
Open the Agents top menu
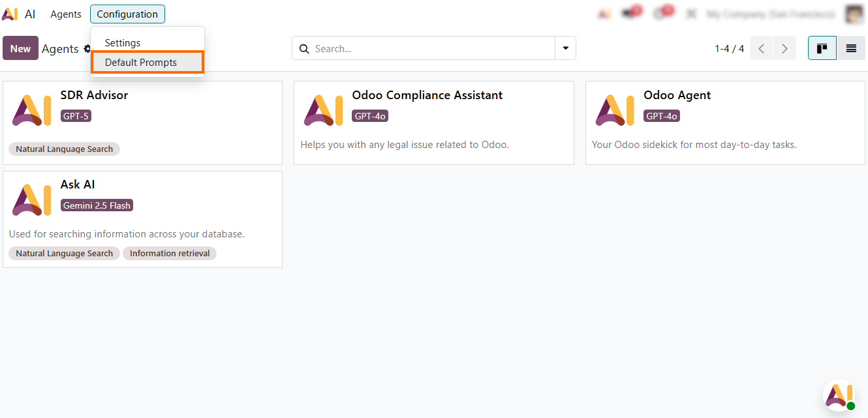[66, 14]
